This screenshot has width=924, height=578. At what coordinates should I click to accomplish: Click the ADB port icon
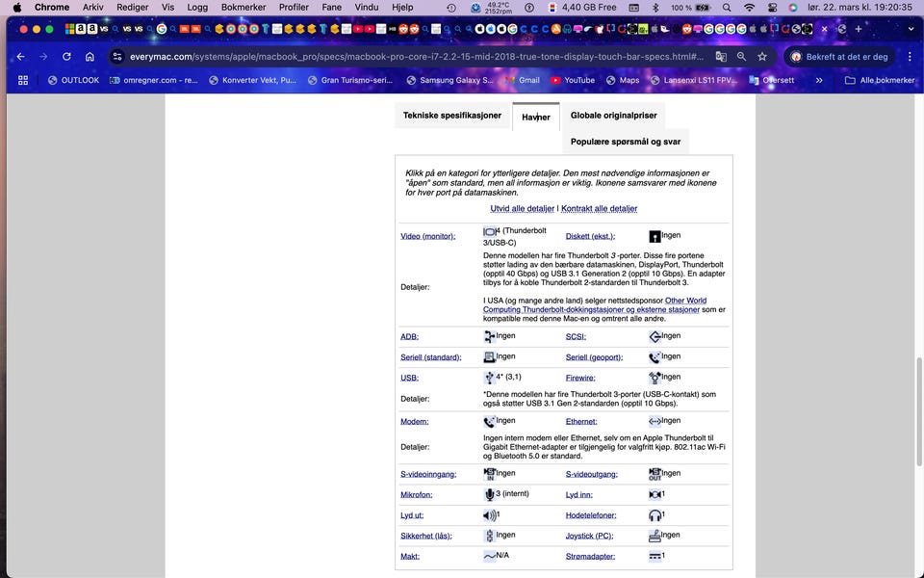tap(489, 336)
